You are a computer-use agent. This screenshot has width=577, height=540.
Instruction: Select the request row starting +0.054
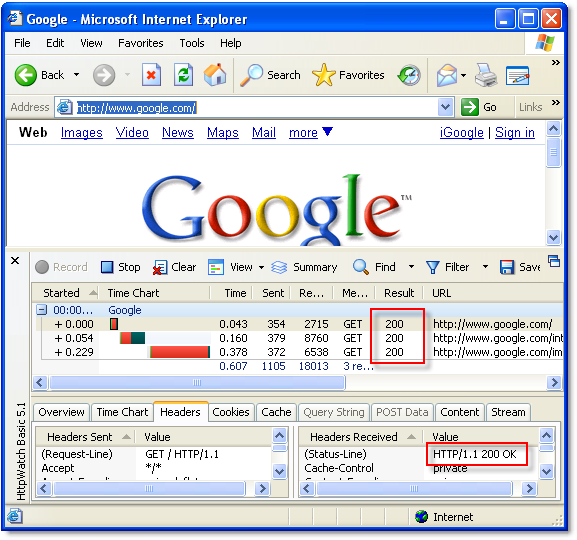point(301,338)
